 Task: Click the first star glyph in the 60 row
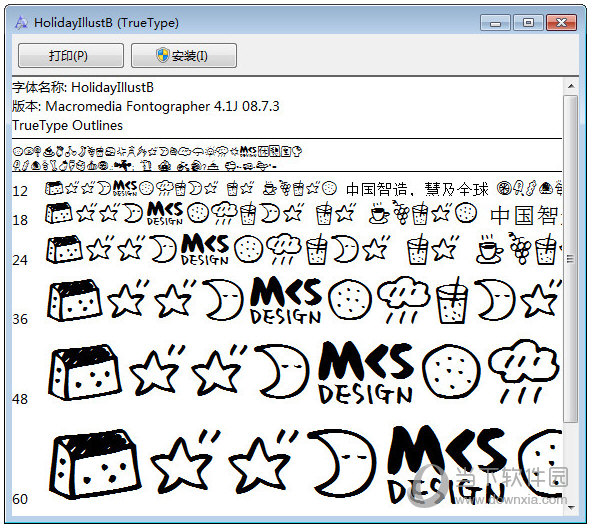coord(186,461)
